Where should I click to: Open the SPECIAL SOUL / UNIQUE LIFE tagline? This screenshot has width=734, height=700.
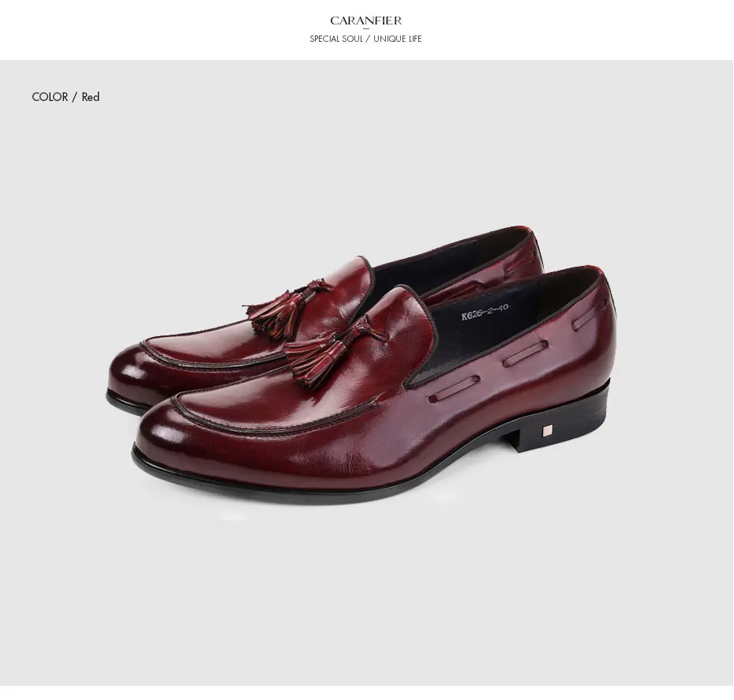coord(365,39)
